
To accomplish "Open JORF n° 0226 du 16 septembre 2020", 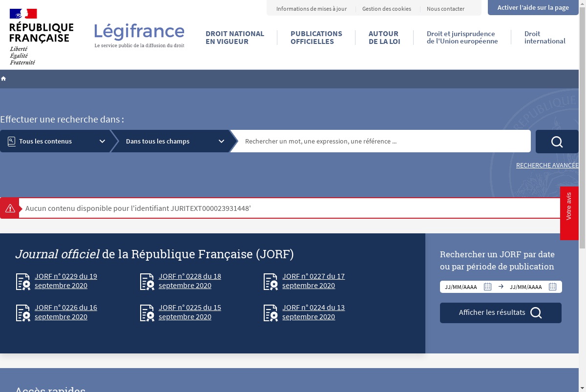I will [x=66, y=312].
